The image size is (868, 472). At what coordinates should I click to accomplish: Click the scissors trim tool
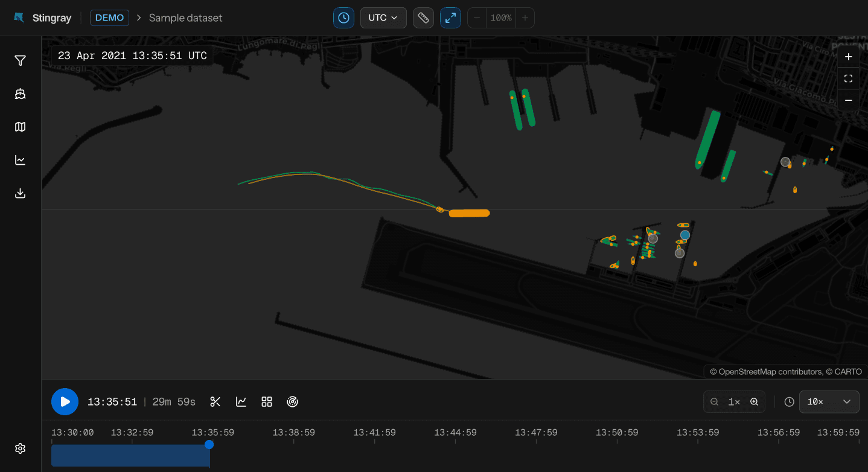point(215,401)
